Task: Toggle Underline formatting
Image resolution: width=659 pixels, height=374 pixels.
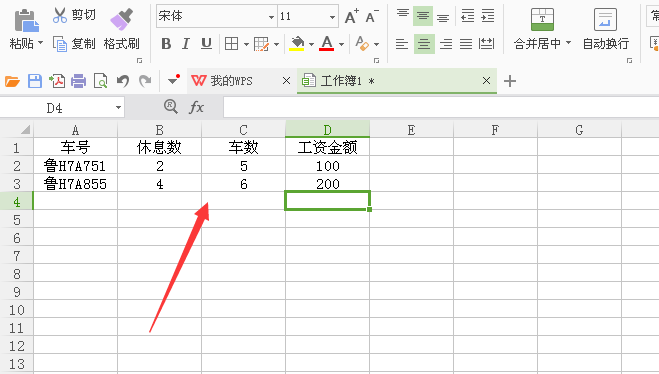Action: [206, 43]
